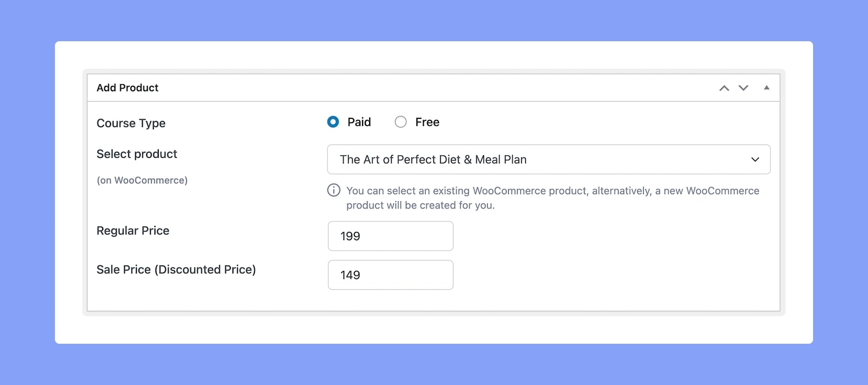Focus the Regular Price field showing 199
868x385 pixels.
point(391,236)
